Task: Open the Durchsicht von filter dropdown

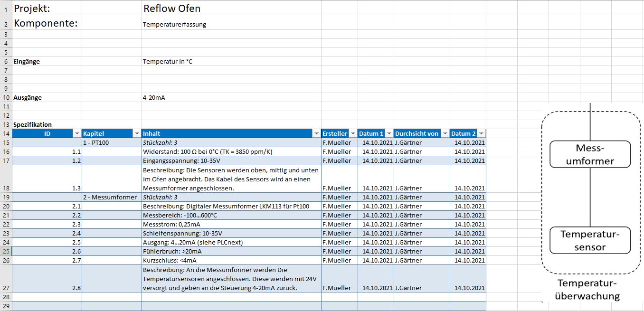Action: (445, 134)
